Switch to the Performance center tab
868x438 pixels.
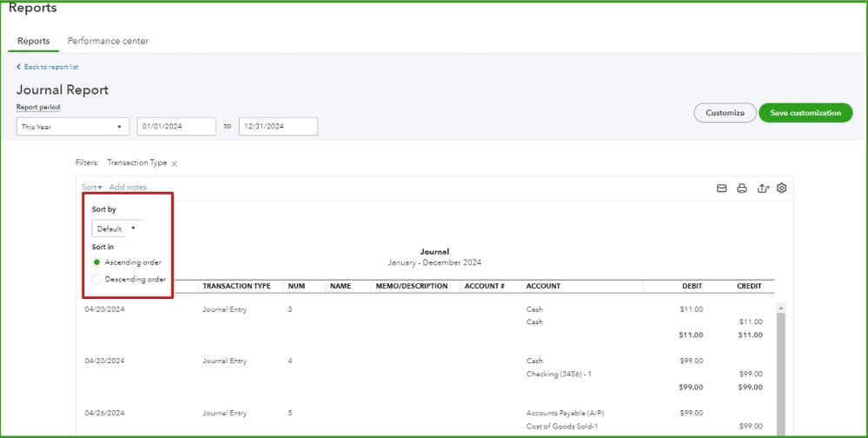[x=108, y=41]
